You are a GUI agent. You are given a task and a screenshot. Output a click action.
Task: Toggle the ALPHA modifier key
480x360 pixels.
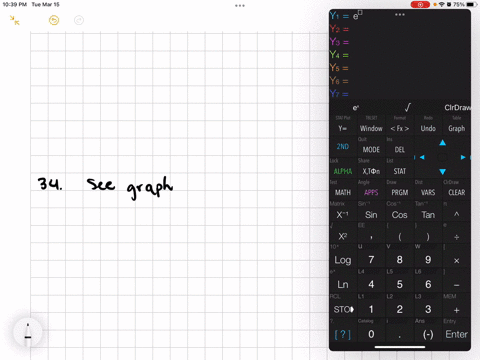point(343,171)
